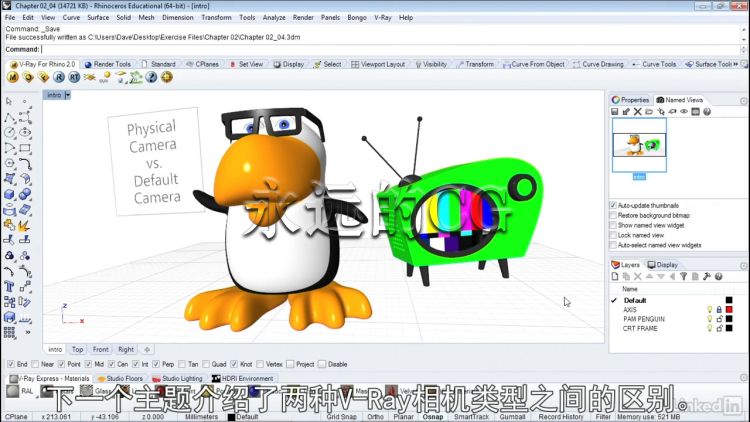Add new viewport tab plus button
The image size is (750, 422).
click(x=147, y=349)
